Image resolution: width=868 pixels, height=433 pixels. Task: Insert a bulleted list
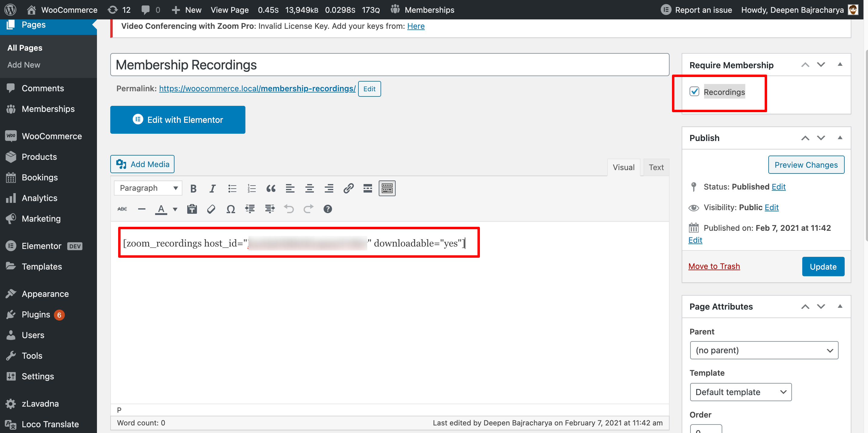(232, 188)
